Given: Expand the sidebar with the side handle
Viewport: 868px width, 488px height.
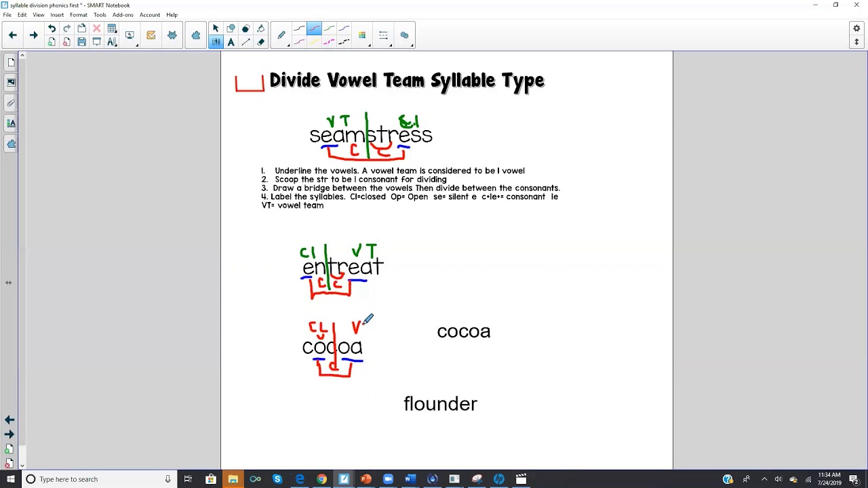Looking at the screenshot, I should (9, 283).
